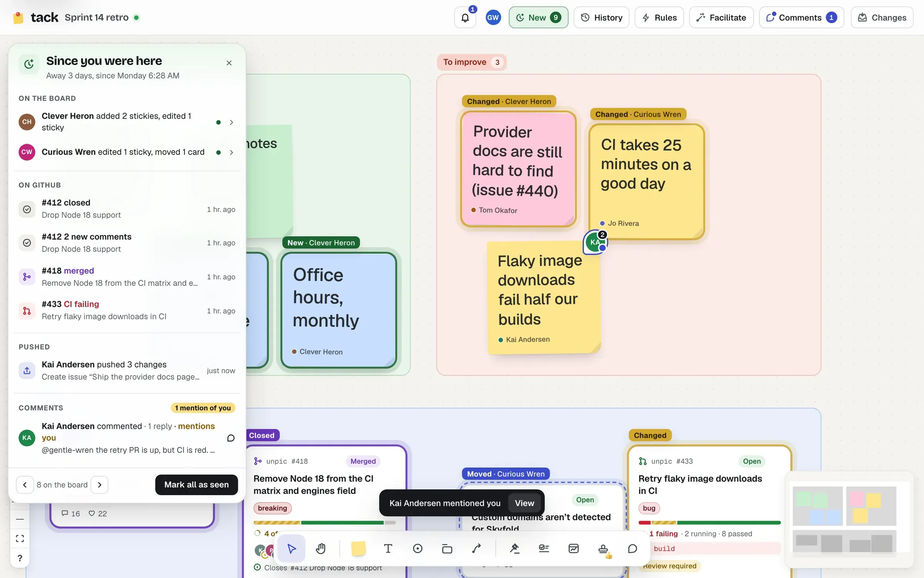The image size is (924, 578).
Task: Expand Curious Wren's board changes chevron
Action: point(231,152)
